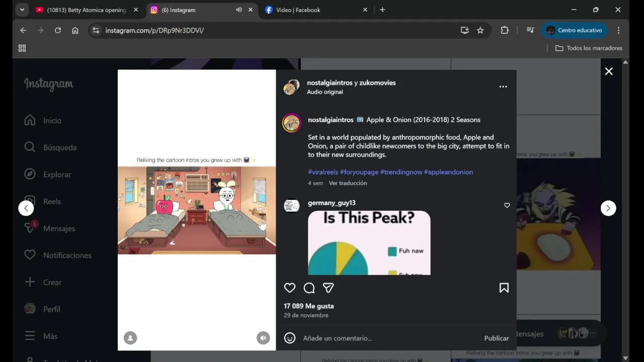Viewport: 644px width, 362px height.
Task: Open Notificaciones in Instagram sidebar
Action: click(x=58, y=255)
